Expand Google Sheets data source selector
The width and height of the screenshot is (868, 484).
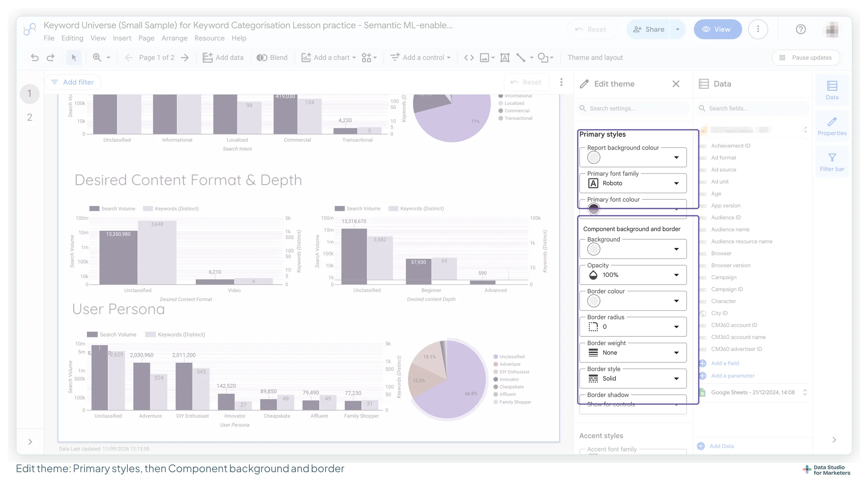805,392
